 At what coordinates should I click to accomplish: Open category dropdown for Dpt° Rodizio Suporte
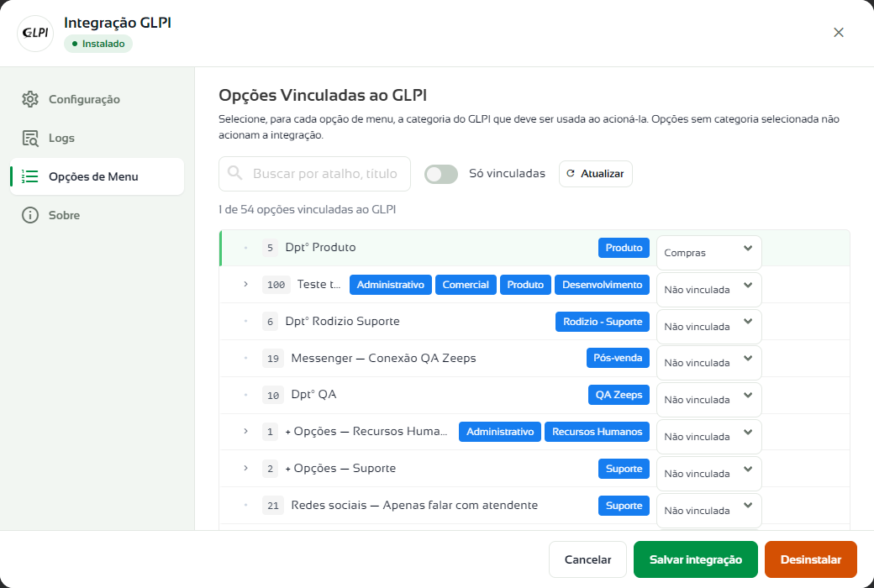708,326
